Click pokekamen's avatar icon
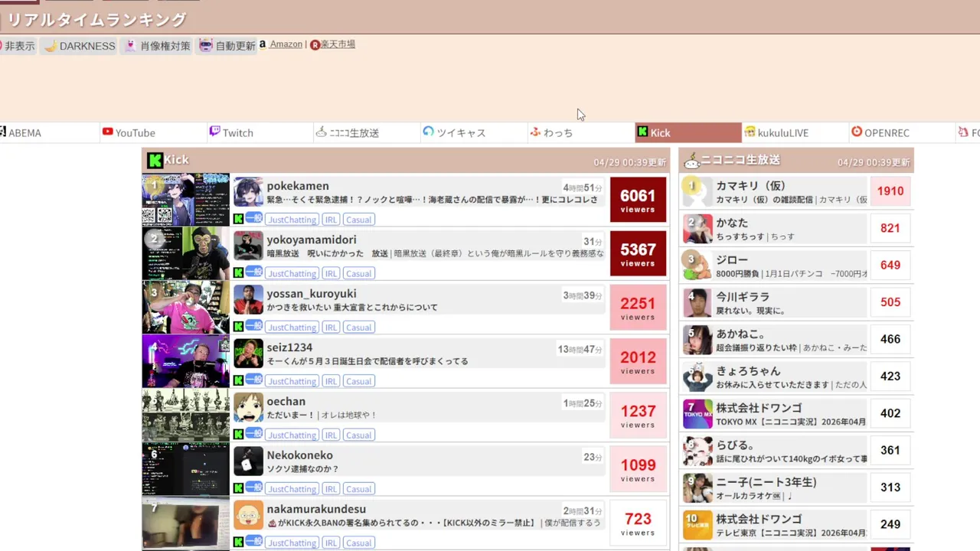Screen dimensions: 980x551 (x=248, y=192)
